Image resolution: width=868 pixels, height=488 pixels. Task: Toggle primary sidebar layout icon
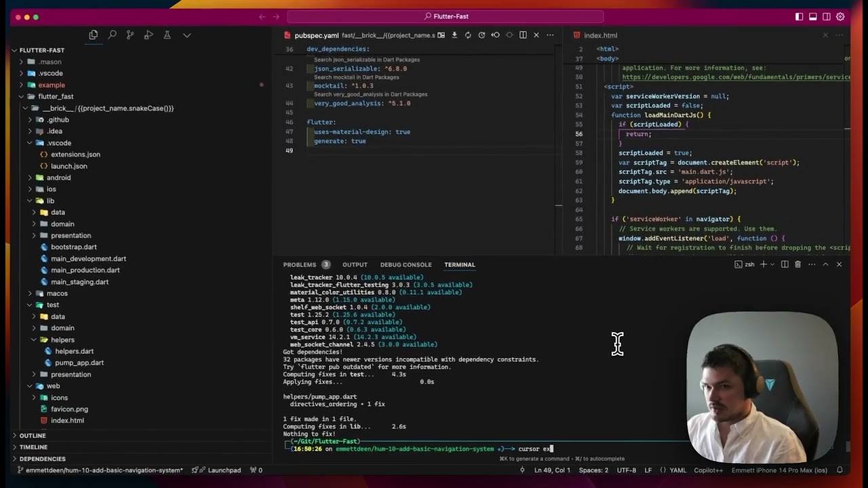point(800,16)
